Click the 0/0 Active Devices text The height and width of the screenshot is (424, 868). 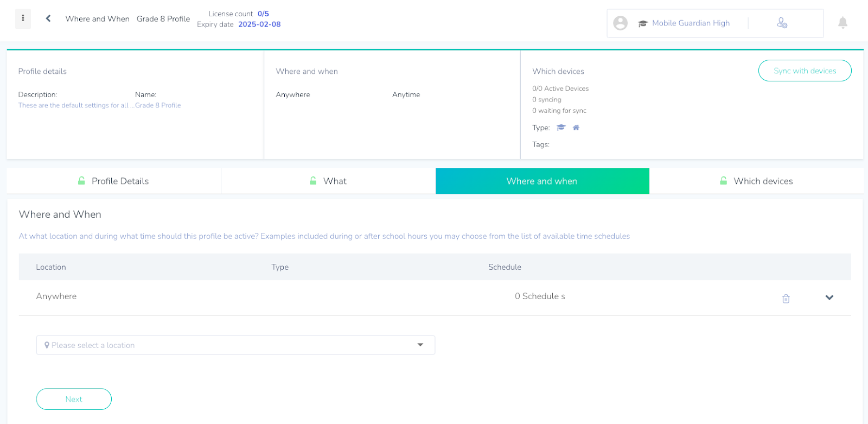point(560,88)
